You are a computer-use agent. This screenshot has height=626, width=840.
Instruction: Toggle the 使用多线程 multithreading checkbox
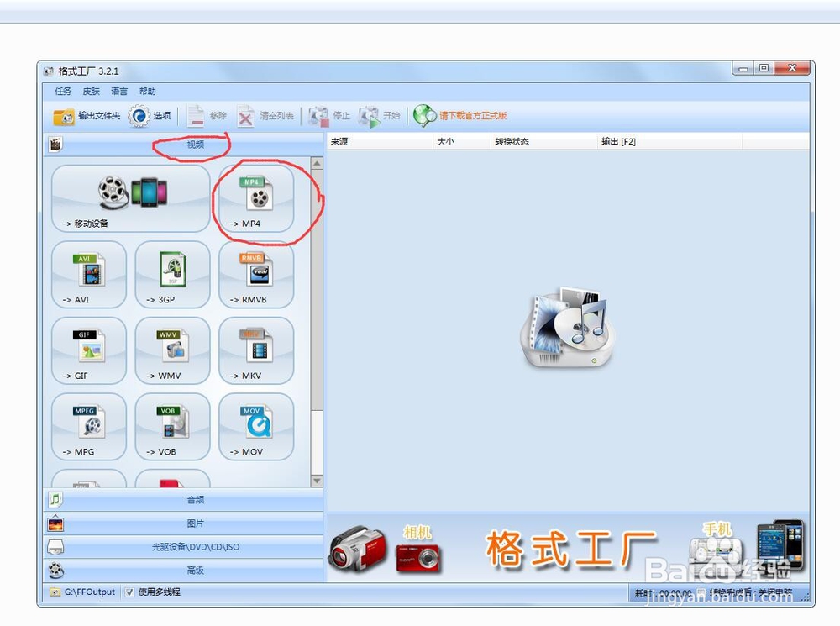click(x=129, y=592)
